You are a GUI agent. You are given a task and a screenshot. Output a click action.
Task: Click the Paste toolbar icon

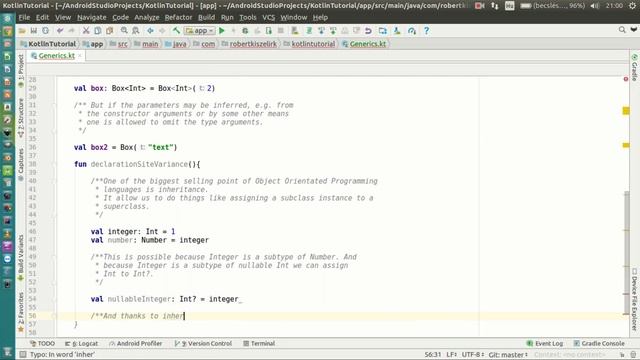109,31
